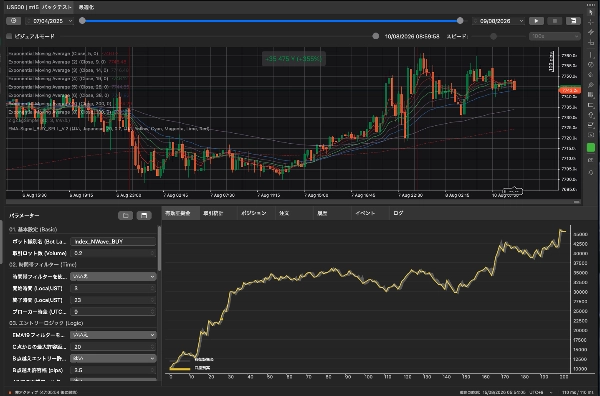Click the first Exponential Moving Average indicator label

click(62, 54)
